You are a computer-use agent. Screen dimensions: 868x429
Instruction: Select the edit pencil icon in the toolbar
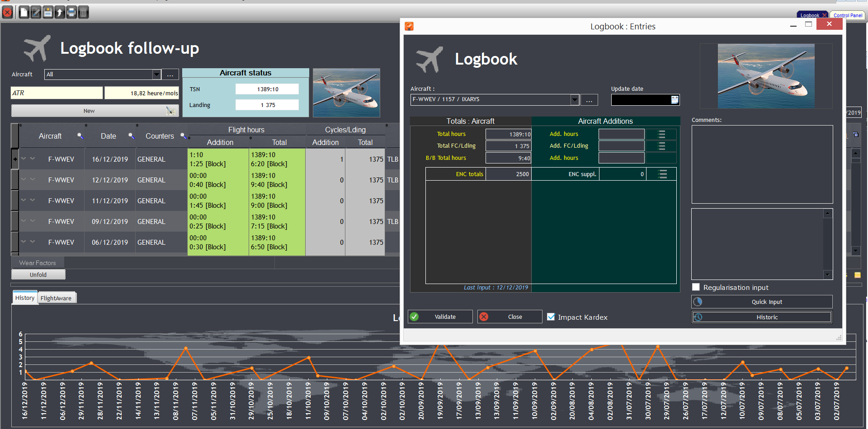coord(36,12)
